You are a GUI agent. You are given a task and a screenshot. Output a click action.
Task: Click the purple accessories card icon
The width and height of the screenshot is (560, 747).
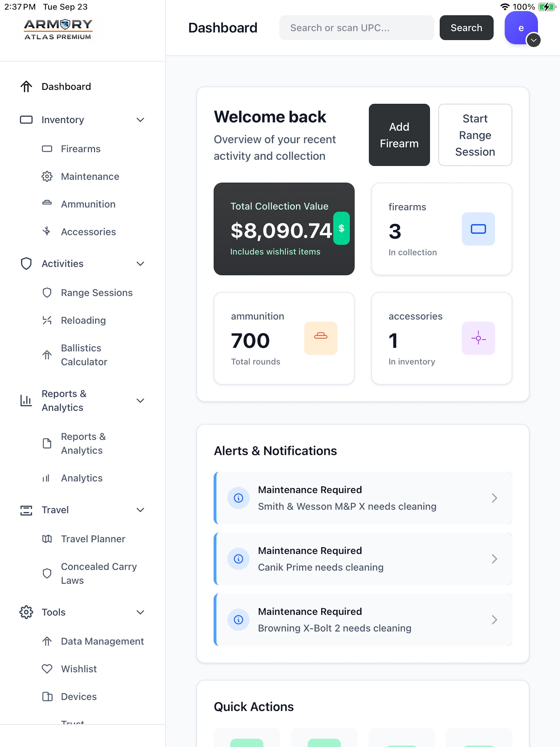pos(478,338)
